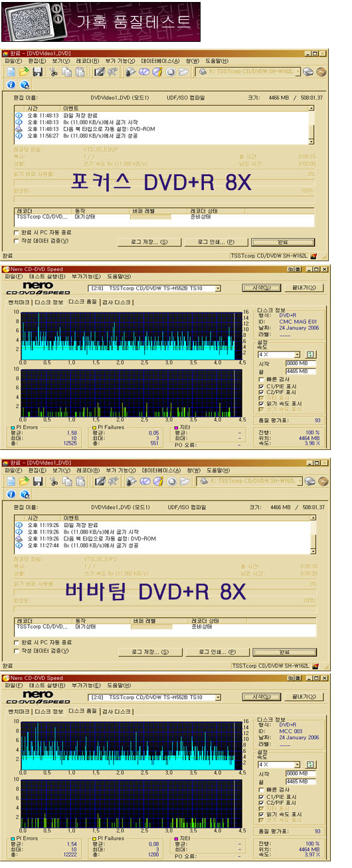Click Copy icon in upper Nero Burning window

point(67,71)
